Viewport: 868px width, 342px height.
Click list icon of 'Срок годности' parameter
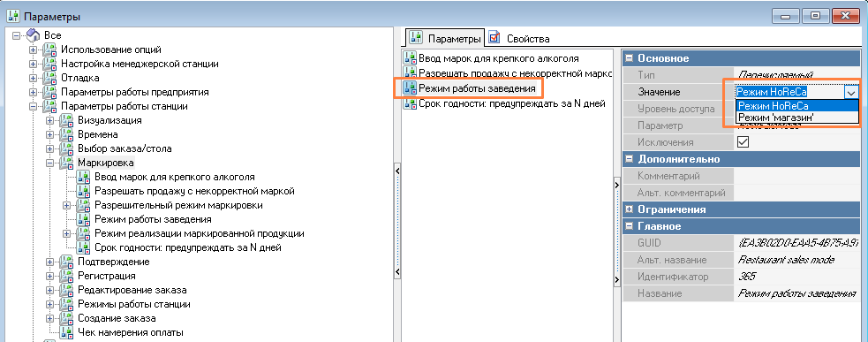(411, 103)
